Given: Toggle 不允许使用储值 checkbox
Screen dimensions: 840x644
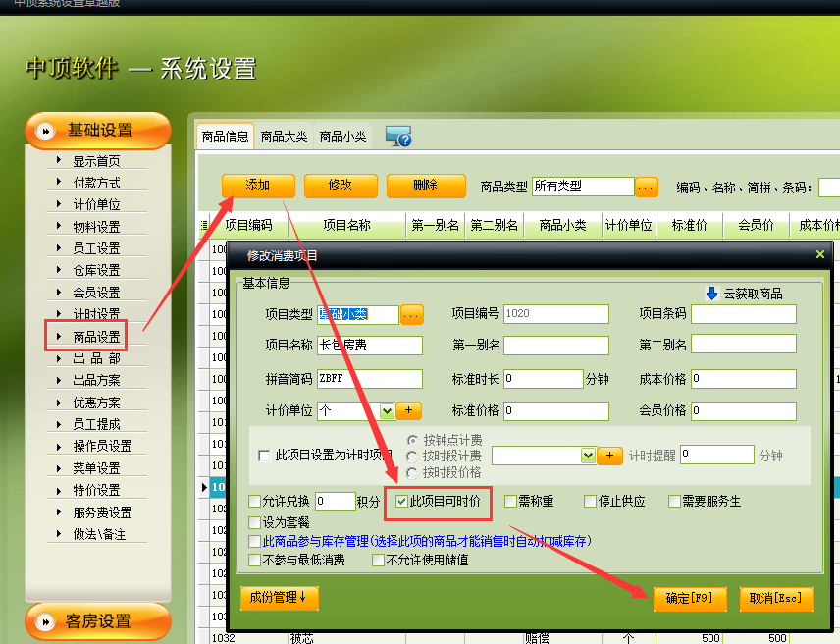Looking at the screenshot, I should 378,560.
